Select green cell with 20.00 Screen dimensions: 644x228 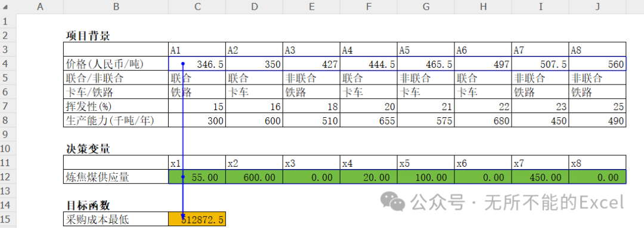[x=369, y=177]
